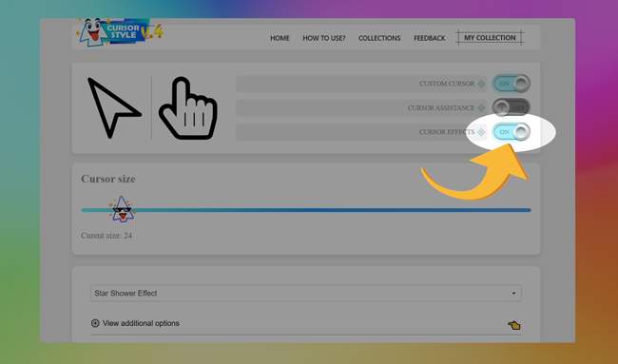The height and width of the screenshot is (364, 618).
Task: Click the dropdown arrow of the effect selector
Action: pyautogui.click(x=513, y=294)
